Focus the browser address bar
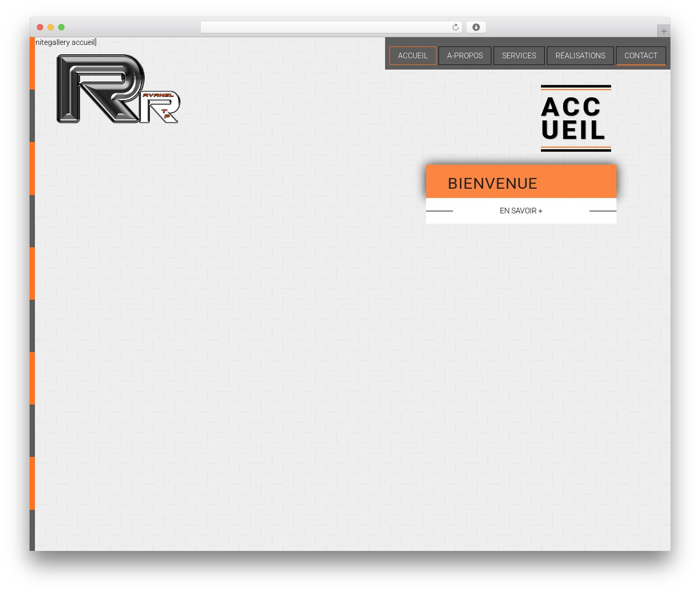The height and width of the screenshot is (593, 700). 331,27
